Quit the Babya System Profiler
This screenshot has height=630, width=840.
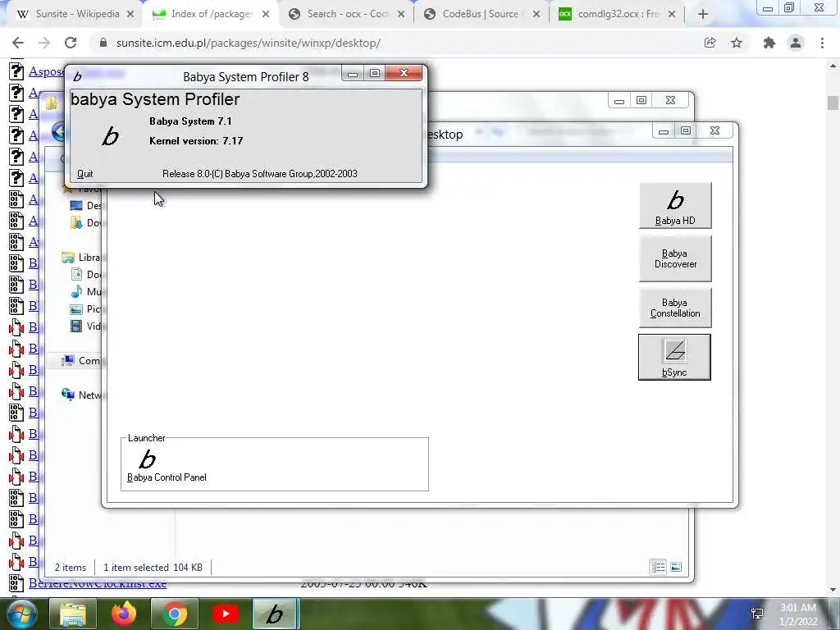tap(84, 174)
